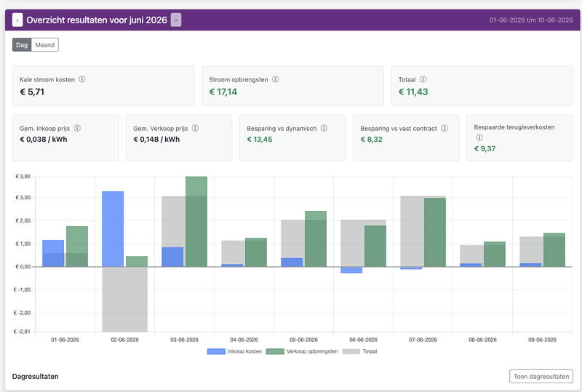The image size is (582, 392).
Task: Open info icon beside Totaal
Action: (423, 79)
